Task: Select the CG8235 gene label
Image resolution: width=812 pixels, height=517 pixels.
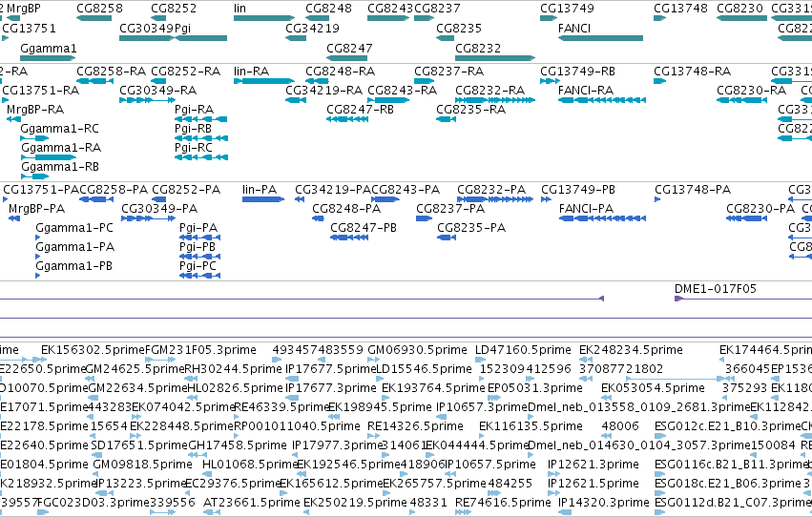Action: point(459,29)
